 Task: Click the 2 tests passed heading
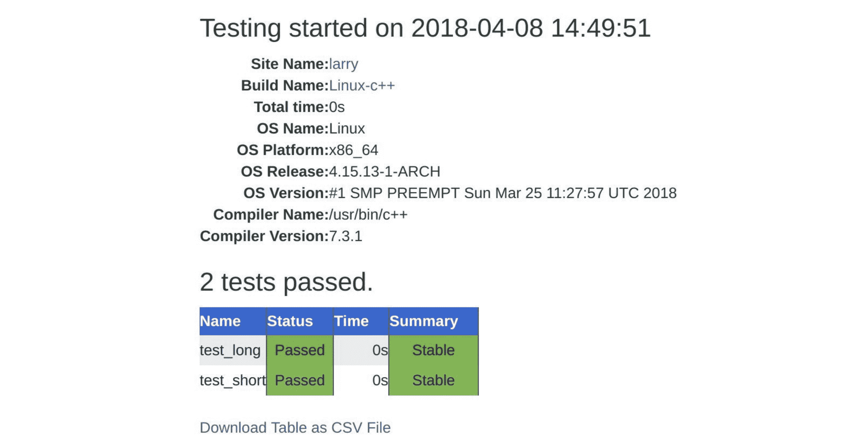[x=286, y=282]
